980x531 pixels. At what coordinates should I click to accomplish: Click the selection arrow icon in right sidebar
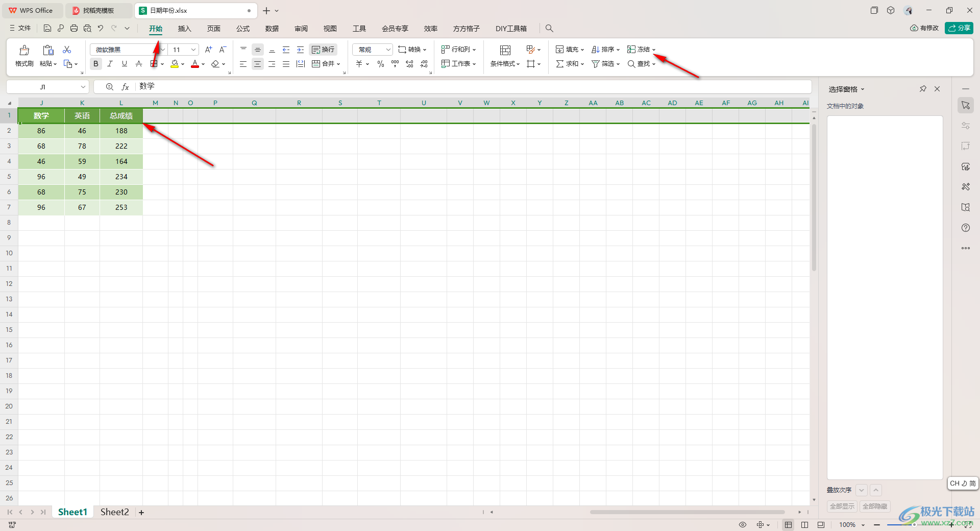[966, 105]
